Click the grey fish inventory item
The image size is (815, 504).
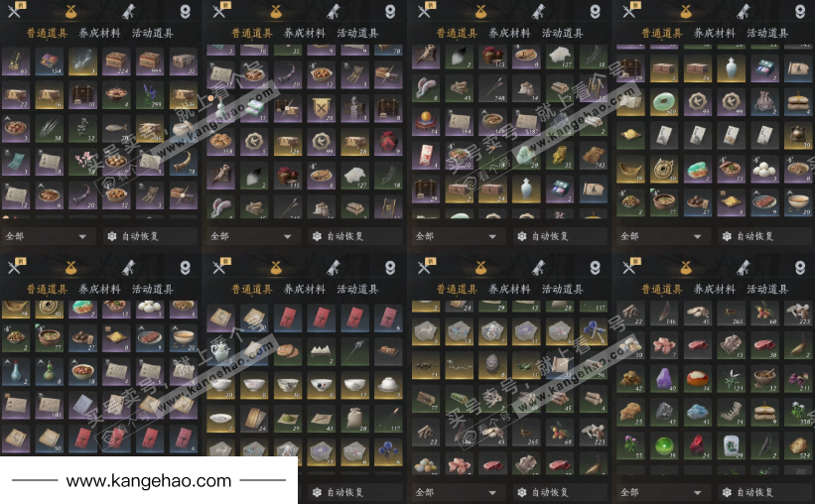coord(116,128)
